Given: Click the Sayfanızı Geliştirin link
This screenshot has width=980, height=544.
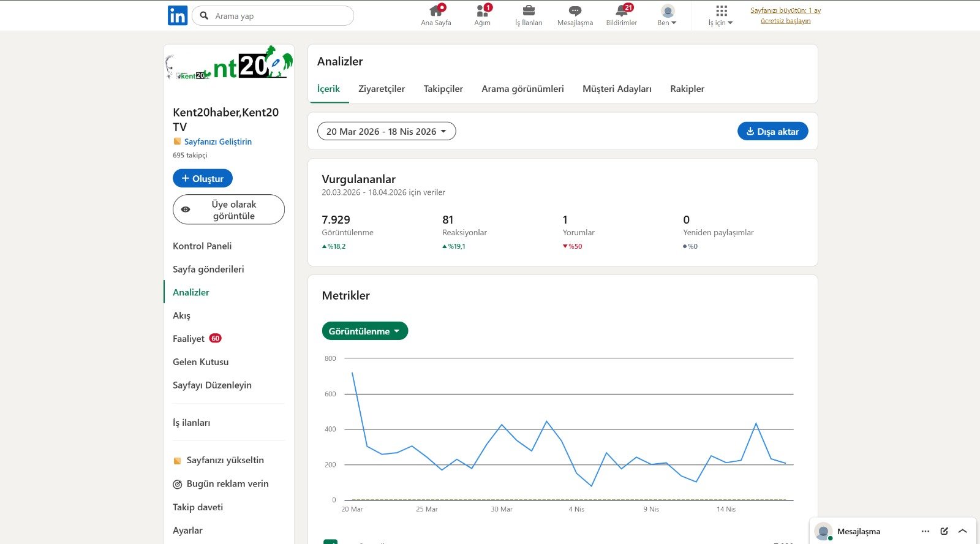Looking at the screenshot, I should [x=217, y=142].
